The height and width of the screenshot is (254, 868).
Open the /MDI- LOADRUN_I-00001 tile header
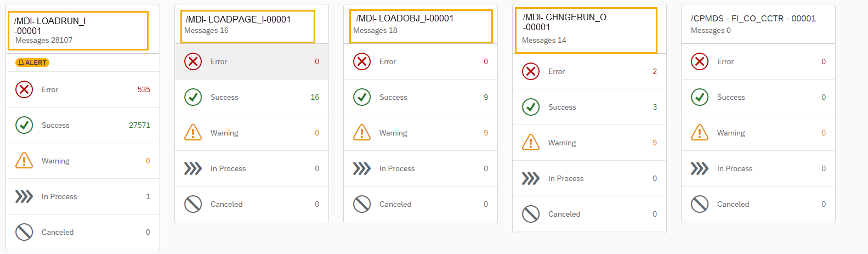pyautogui.click(x=78, y=31)
